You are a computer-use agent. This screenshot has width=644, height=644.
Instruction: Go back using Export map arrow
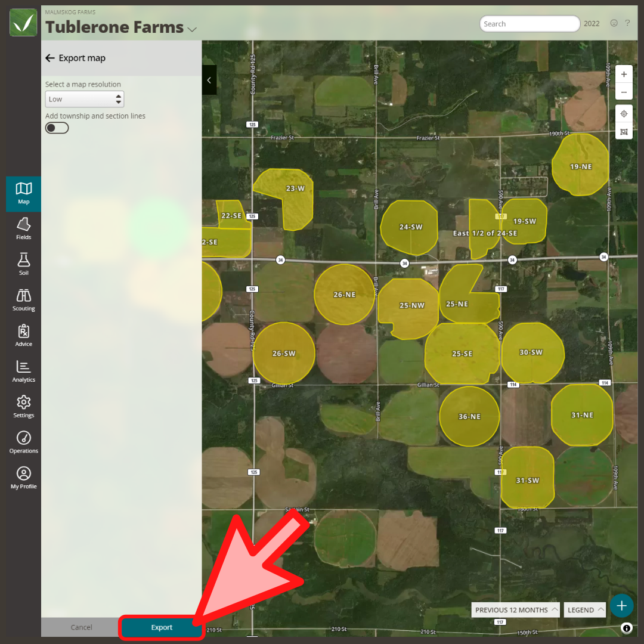click(50, 58)
